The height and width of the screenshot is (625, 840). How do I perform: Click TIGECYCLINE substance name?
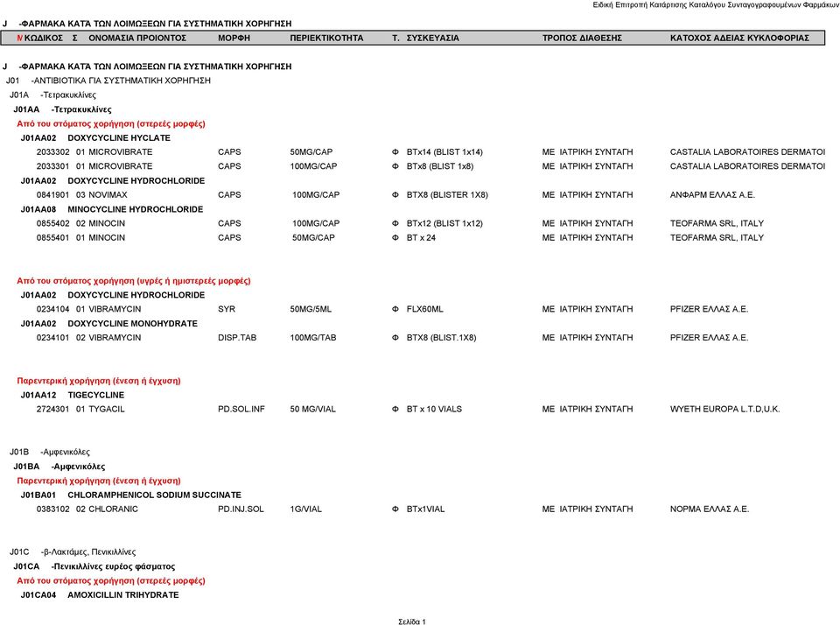point(96,395)
